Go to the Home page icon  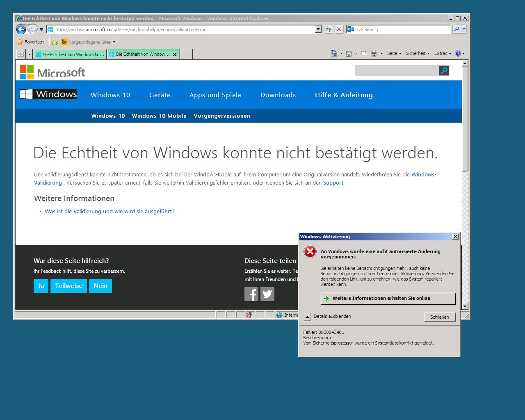click(334, 53)
